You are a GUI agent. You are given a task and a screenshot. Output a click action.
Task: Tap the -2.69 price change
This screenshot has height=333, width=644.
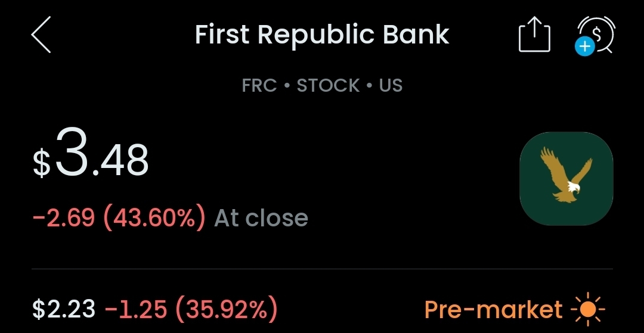pos(64,218)
